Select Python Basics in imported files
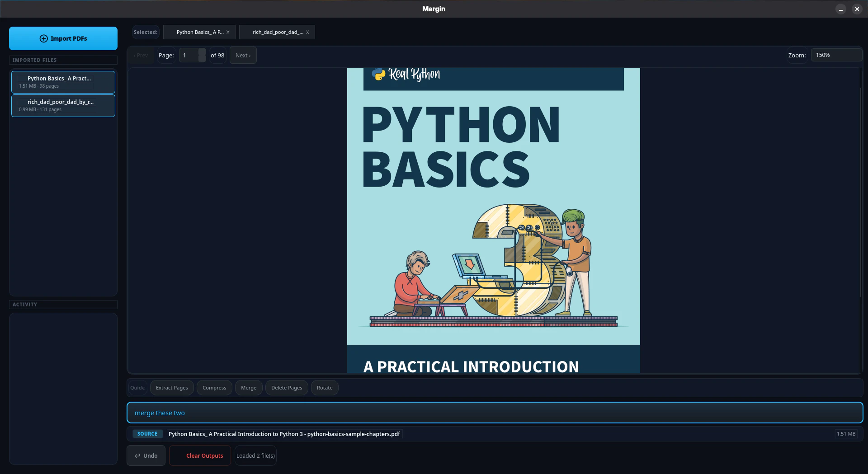The height and width of the screenshot is (474, 868). (63, 82)
